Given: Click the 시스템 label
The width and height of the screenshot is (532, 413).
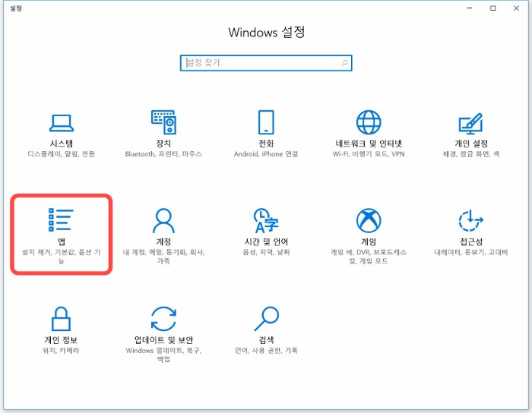Looking at the screenshot, I should point(62,143).
